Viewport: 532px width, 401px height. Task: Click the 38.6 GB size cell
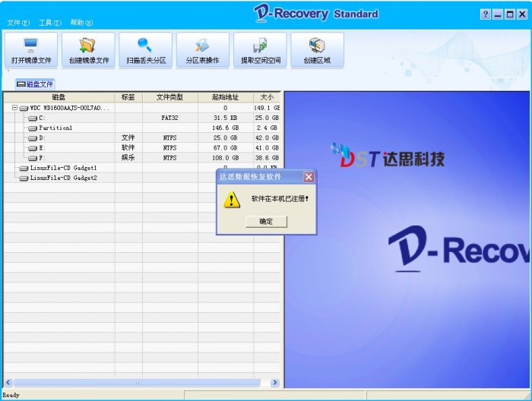coord(267,158)
